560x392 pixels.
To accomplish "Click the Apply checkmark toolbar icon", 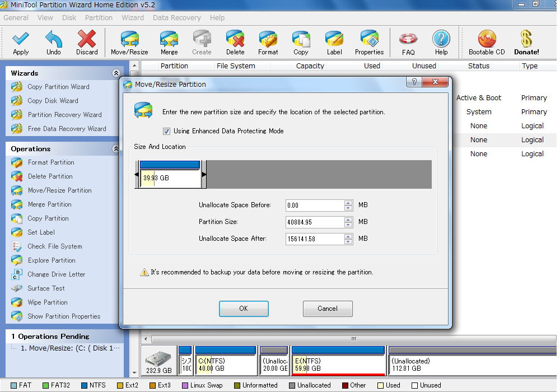I will [21, 39].
